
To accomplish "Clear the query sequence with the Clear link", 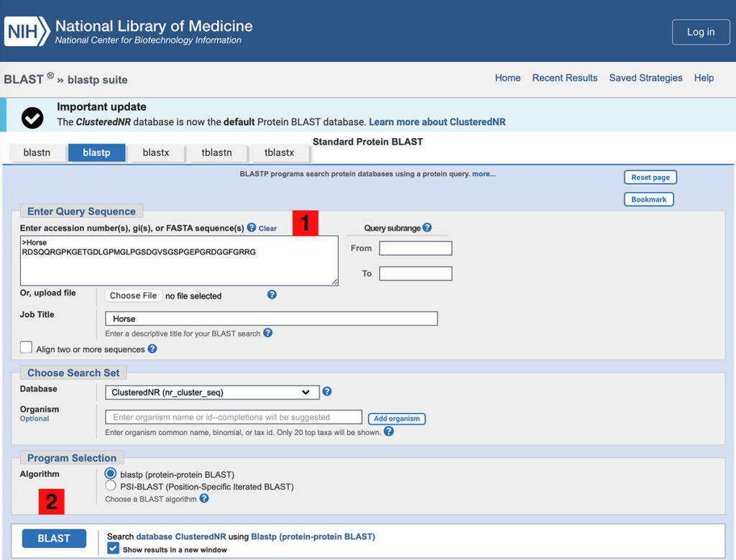I will pos(267,229).
